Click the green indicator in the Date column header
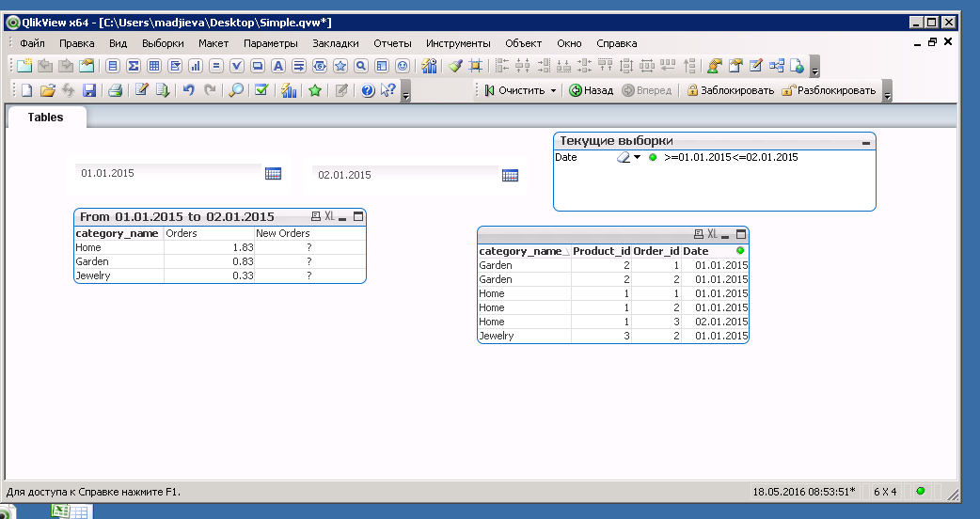The height and width of the screenshot is (519, 980). pyautogui.click(x=741, y=251)
